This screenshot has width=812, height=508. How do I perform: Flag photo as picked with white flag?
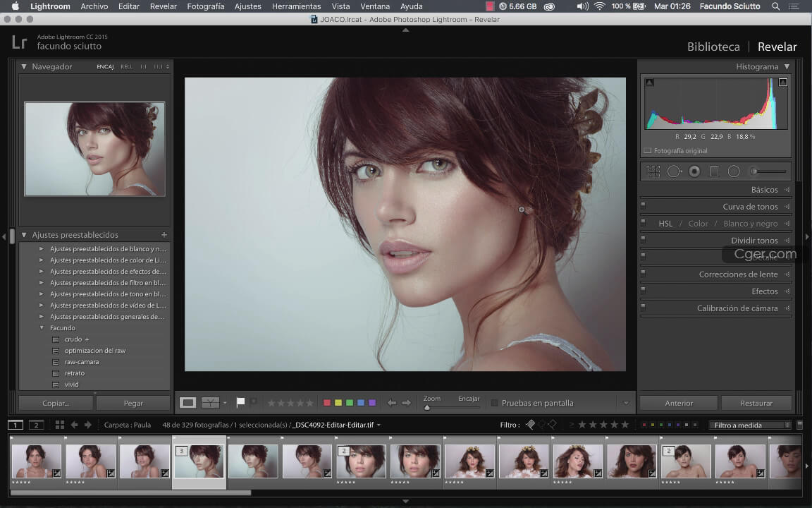pyautogui.click(x=240, y=402)
